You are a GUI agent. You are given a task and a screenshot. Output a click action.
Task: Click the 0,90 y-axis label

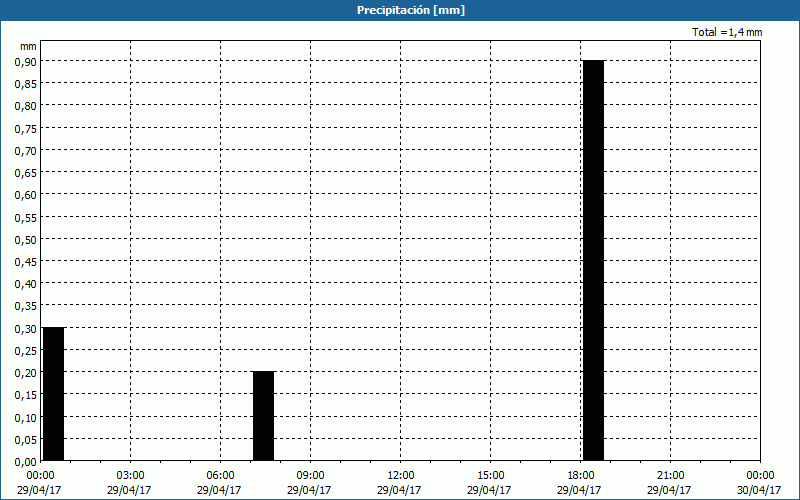tap(26, 61)
